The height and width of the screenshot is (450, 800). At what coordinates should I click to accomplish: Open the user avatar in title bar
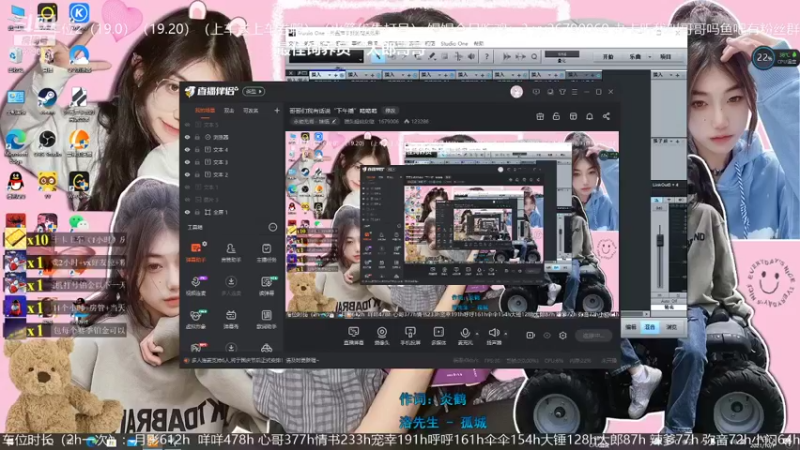pos(516,92)
